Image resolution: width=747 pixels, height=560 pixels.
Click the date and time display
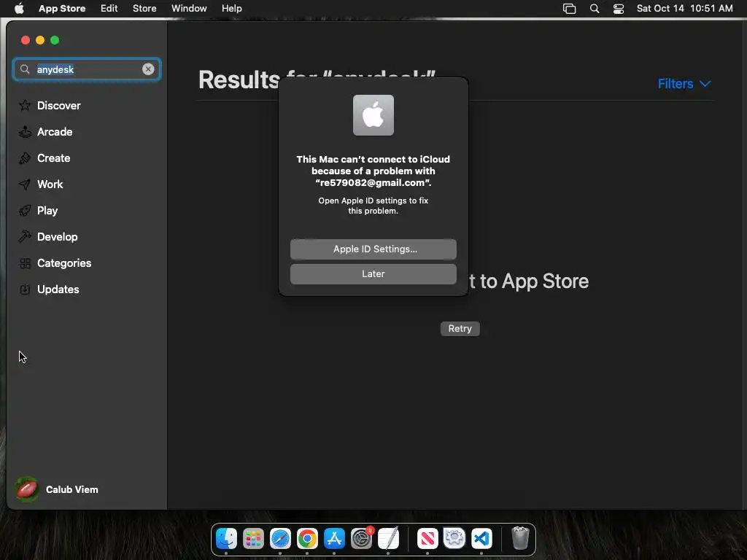point(684,8)
